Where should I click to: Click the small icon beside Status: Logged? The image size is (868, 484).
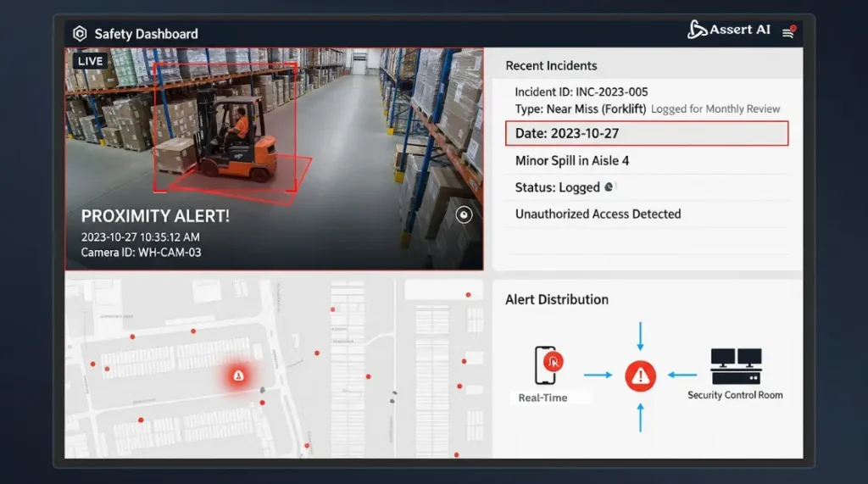(x=609, y=187)
